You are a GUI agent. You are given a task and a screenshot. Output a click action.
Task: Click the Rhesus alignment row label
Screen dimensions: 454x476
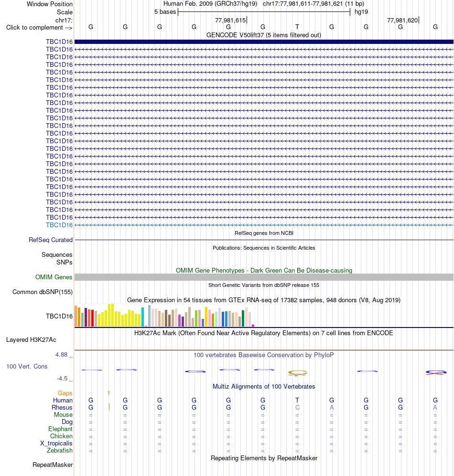[x=62, y=407]
